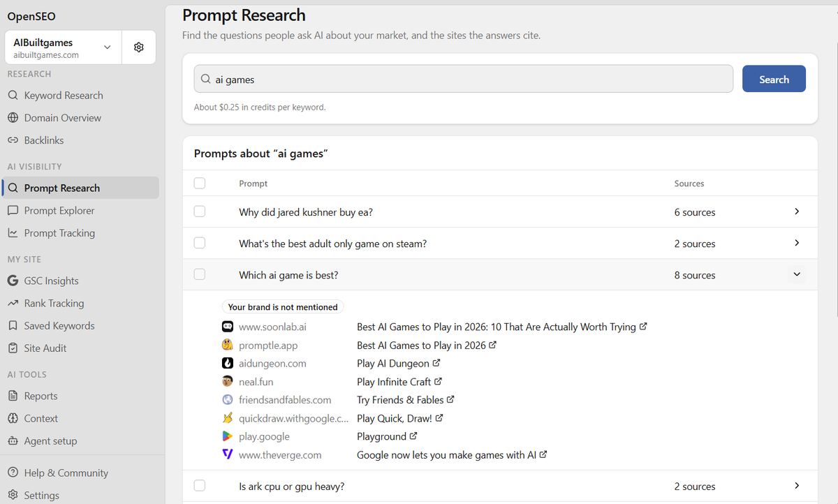Screen dimensions: 838x504
Task: Click the theverge.com favicon
Action: 227,454
